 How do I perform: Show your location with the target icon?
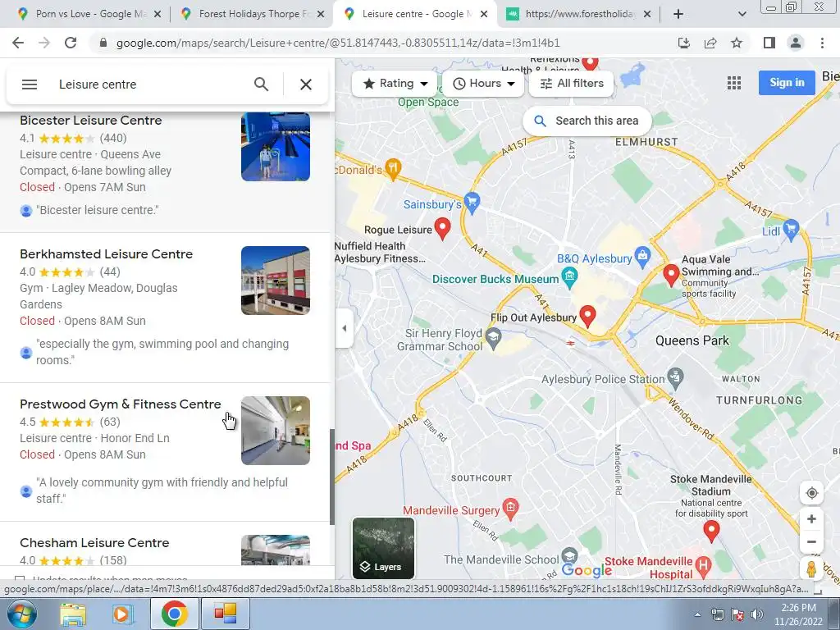coord(811,493)
